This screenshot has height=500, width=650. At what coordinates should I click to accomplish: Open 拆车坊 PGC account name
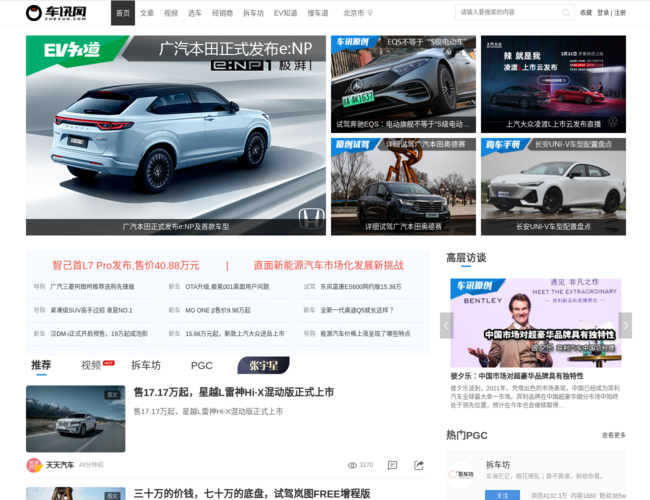pos(498,465)
